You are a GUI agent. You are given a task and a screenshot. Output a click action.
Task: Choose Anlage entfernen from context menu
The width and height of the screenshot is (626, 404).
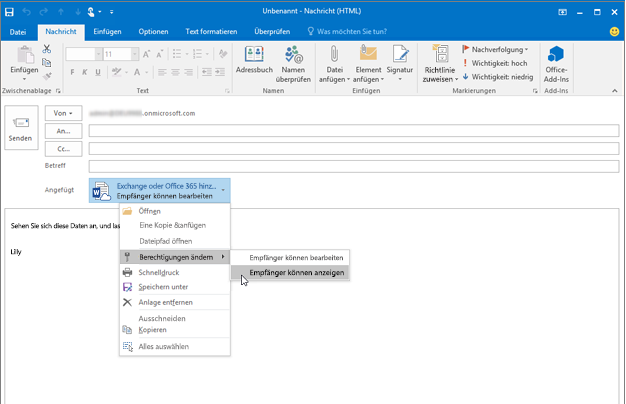pos(166,302)
